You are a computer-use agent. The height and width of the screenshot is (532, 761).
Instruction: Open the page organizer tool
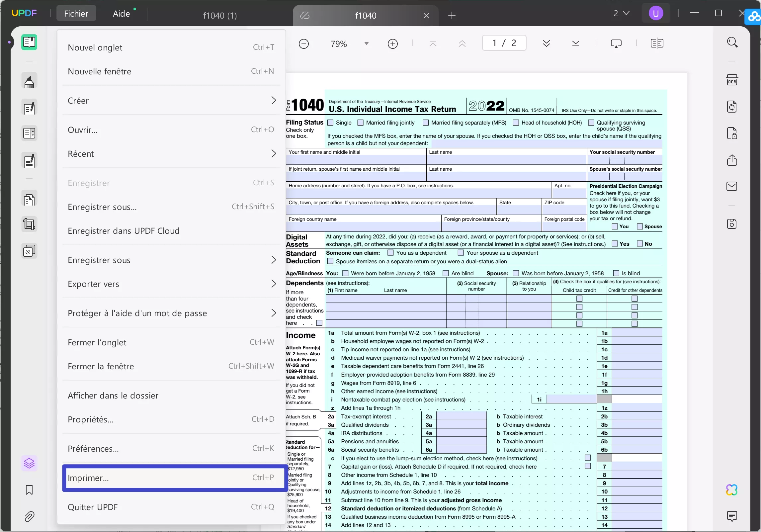click(x=29, y=133)
